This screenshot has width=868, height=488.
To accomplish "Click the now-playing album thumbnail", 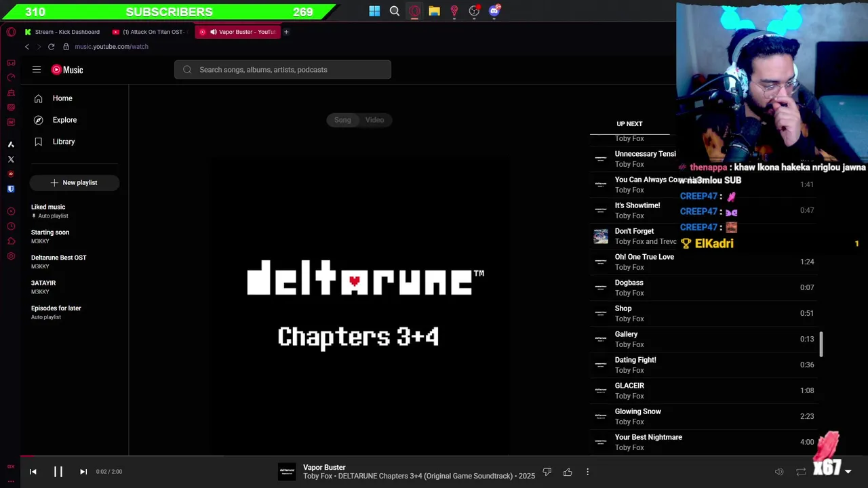I will 287,472.
